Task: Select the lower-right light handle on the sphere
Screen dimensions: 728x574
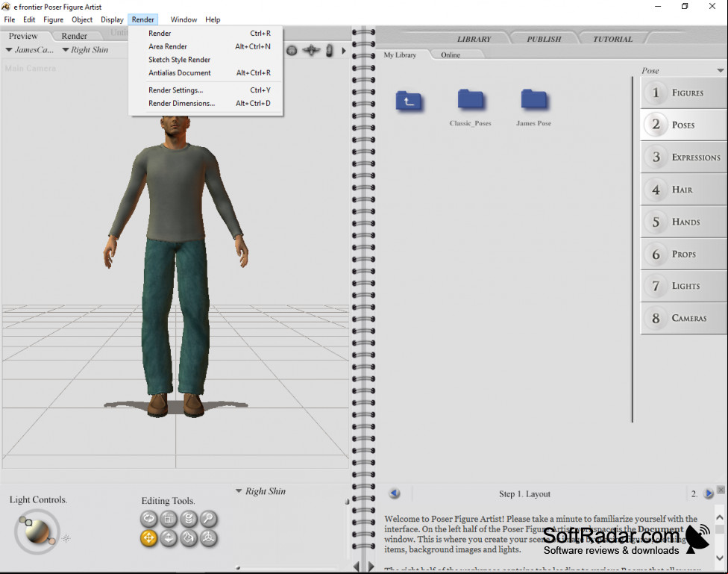Action: 52,540
